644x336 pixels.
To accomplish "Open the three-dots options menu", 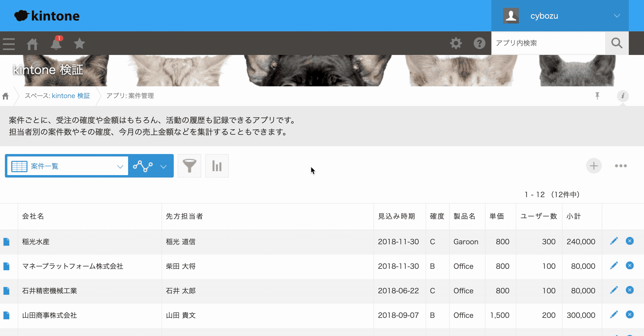I will pos(621,166).
